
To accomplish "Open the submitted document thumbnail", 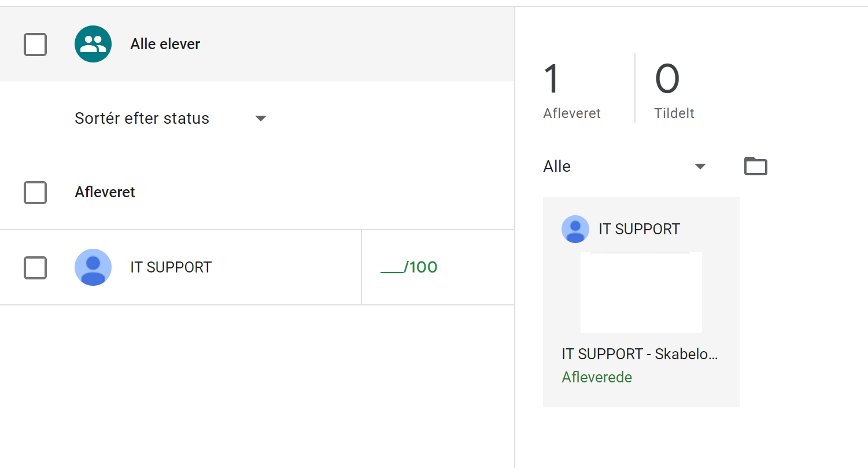I will (641, 293).
